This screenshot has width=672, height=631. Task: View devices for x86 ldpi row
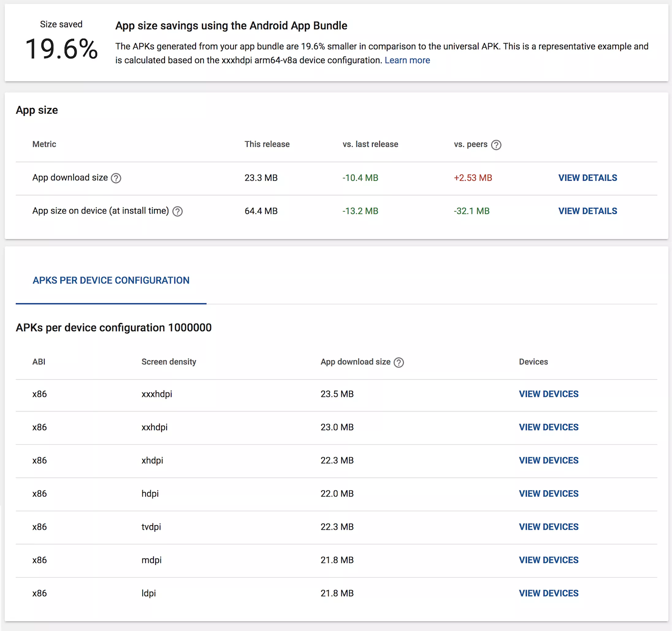click(548, 593)
